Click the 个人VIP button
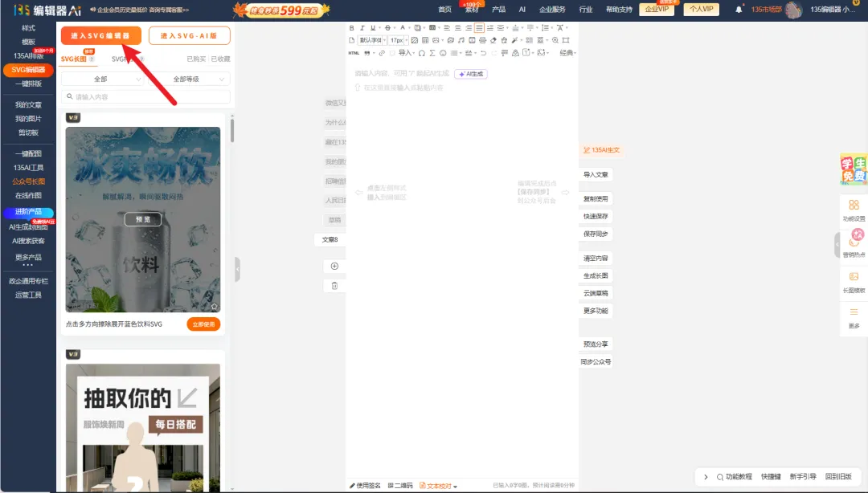This screenshot has height=493, width=868. [x=702, y=9]
